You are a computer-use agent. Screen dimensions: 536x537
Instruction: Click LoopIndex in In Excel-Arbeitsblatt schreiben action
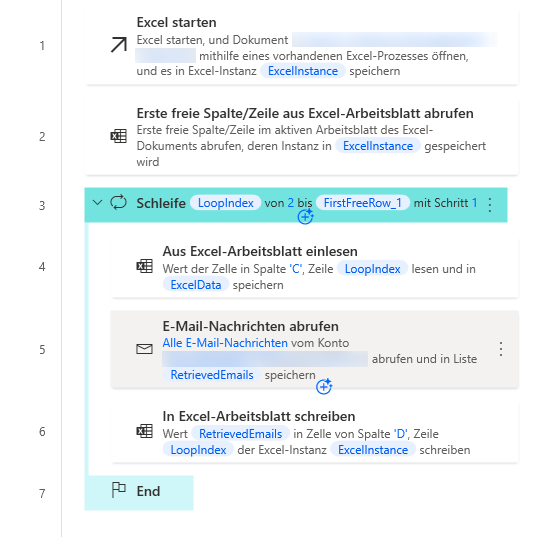(x=198, y=450)
